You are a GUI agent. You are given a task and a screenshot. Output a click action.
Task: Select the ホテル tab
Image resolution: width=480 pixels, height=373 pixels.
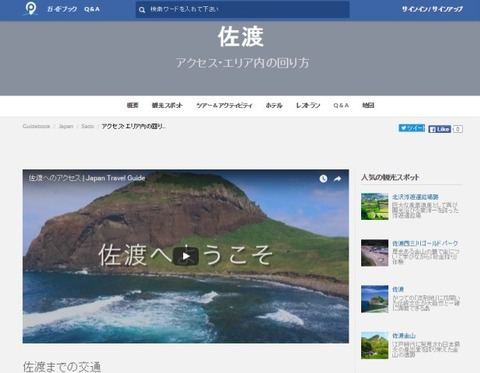274,105
